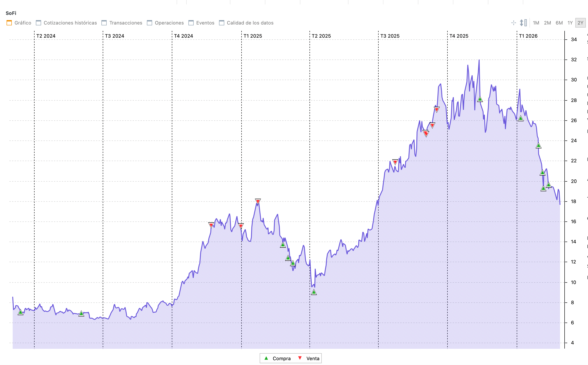Click the first sell marker in T3 2025
The image size is (588, 365).
pyautogui.click(x=395, y=162)
